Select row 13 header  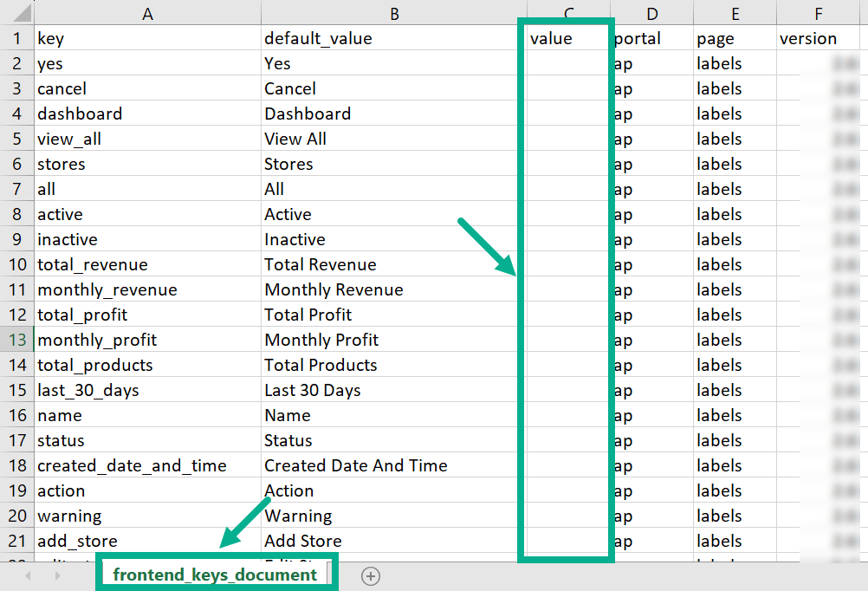16,340
